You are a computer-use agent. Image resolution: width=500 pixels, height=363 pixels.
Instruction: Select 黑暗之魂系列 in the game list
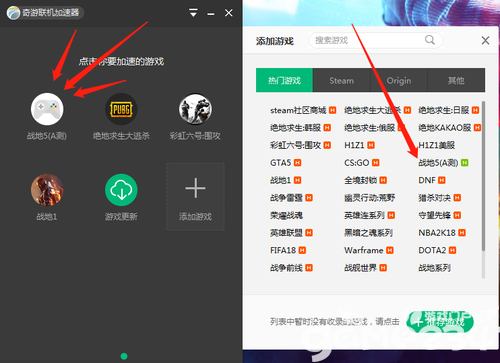pos(368,233)
